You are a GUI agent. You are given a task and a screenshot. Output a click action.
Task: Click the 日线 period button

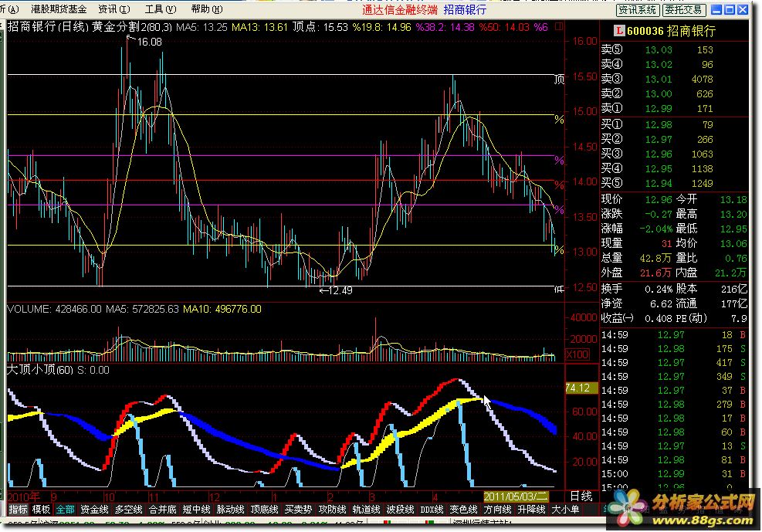(581, 496)
